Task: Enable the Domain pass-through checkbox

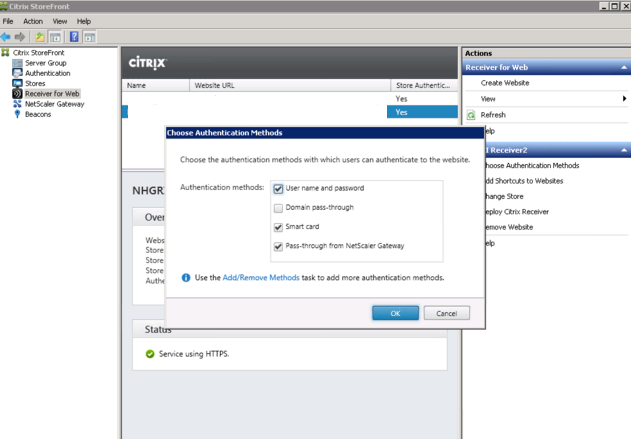Action: (278, 208)
